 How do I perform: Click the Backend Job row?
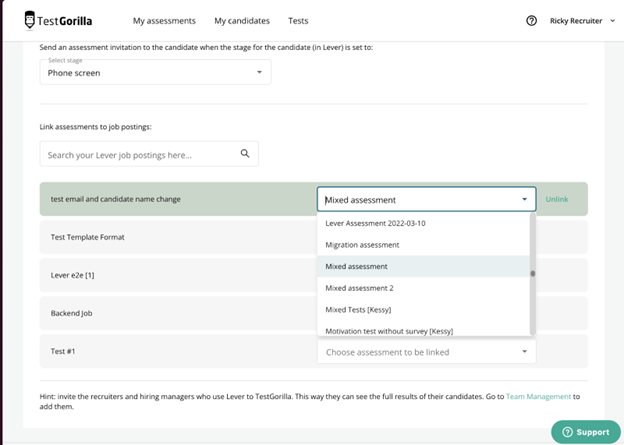(314, 313)
